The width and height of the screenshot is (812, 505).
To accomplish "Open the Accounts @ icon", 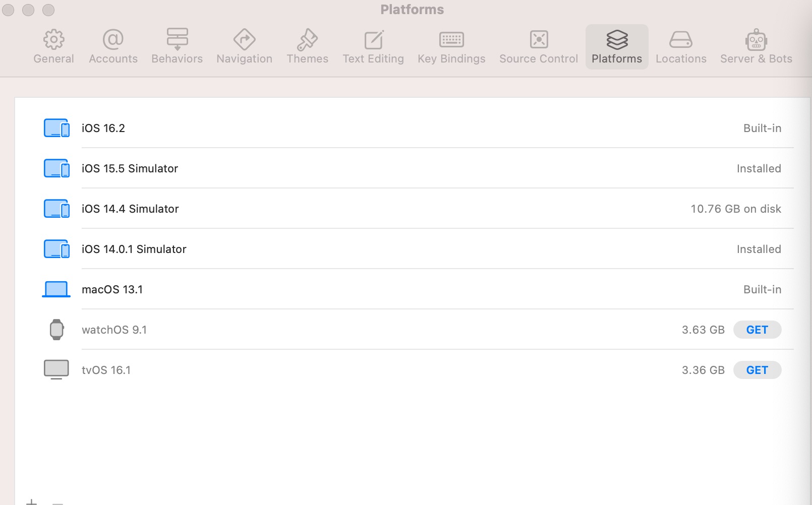I will coord(113,39).
